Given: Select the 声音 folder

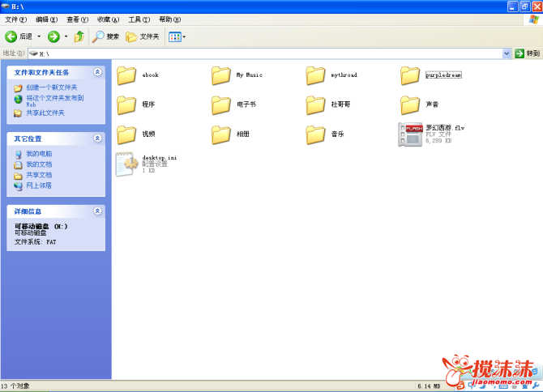Looking at the screenshot, I should [x=419, y=104].
